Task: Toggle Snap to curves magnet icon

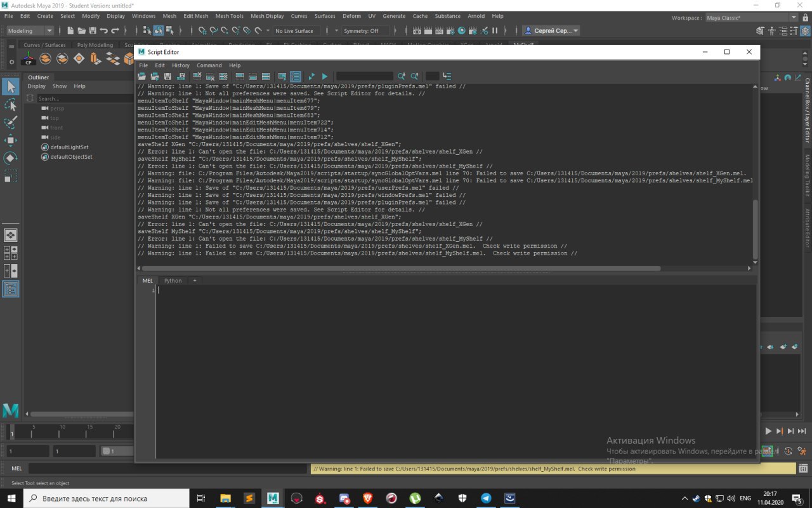Action: (214, 30)
